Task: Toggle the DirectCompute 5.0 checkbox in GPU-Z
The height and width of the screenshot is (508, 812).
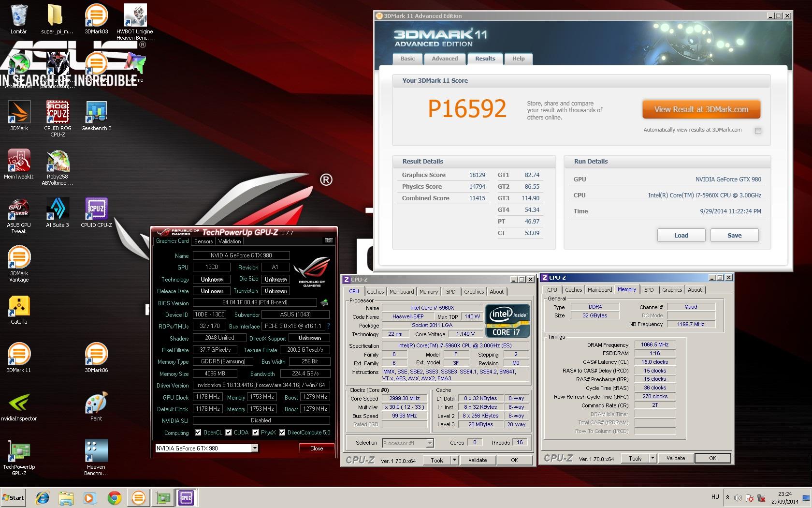Action: click(282, 433)
